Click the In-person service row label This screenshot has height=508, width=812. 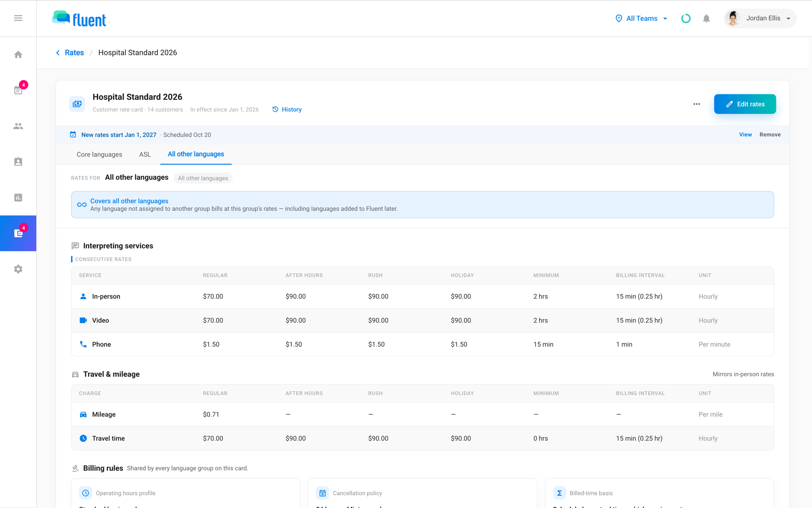click(x=106, y=296)
